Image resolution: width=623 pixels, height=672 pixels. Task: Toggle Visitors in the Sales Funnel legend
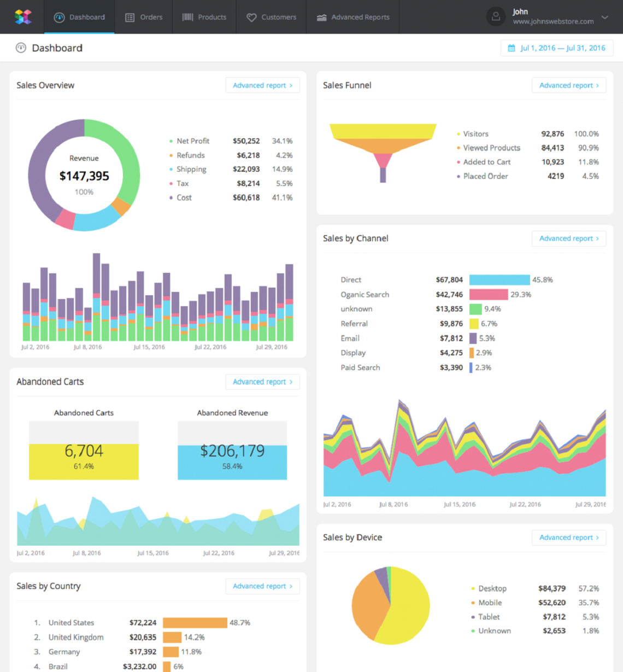pos(475,133)
